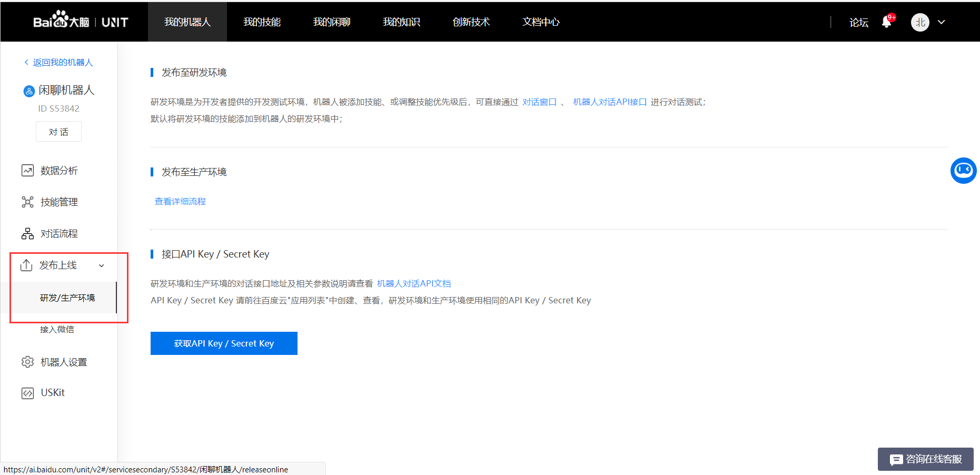Viewport: 980px width, 475px height.
Task: Switch to the 我的技能 tab
Action: pyautogui.click(x=262, y=22)
